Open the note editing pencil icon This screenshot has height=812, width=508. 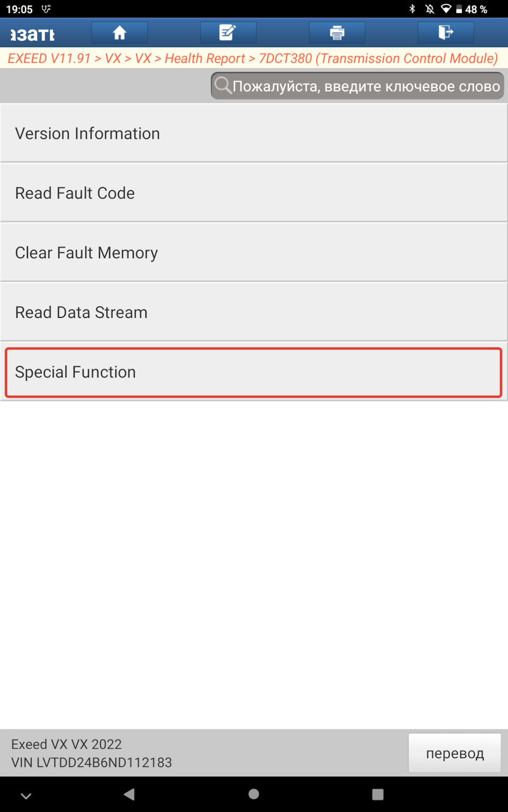[228, 33]
